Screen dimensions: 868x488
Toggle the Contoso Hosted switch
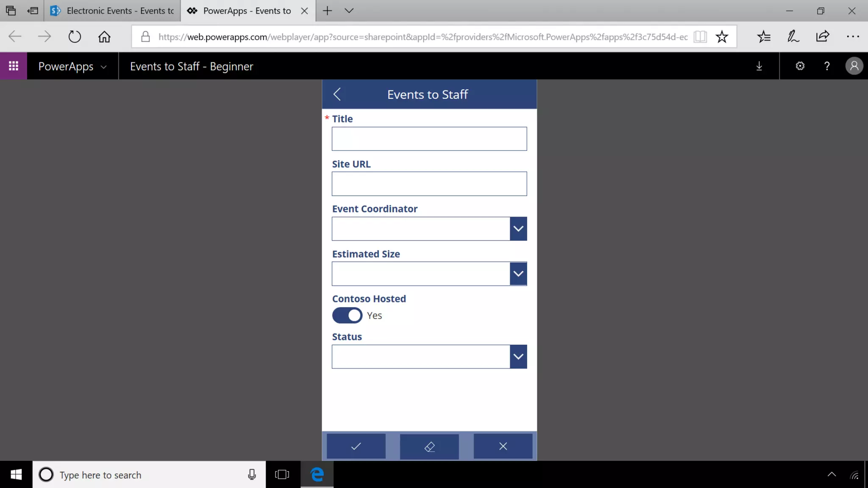click(x=347, y=316)
